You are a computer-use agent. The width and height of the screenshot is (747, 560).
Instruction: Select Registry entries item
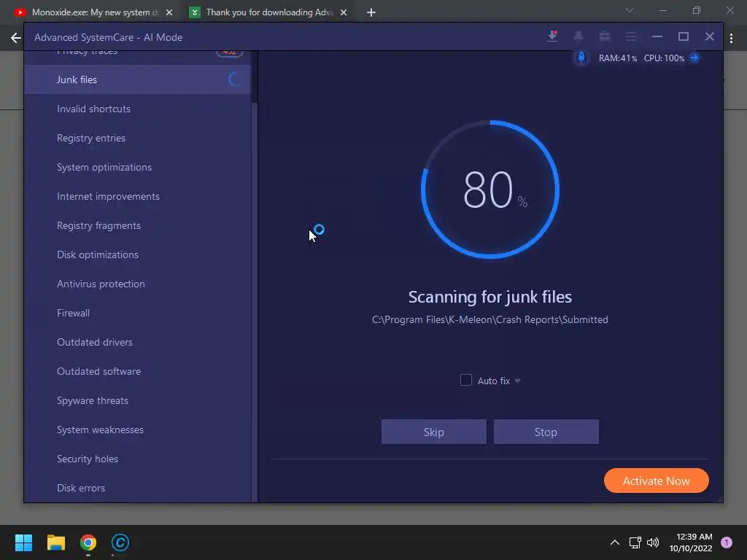pos(137,138)
